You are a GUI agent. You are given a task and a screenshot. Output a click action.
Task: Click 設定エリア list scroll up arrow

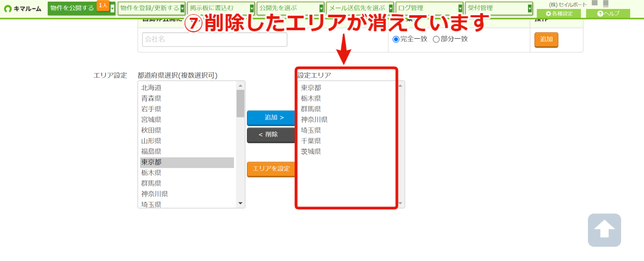click(400, 85)
